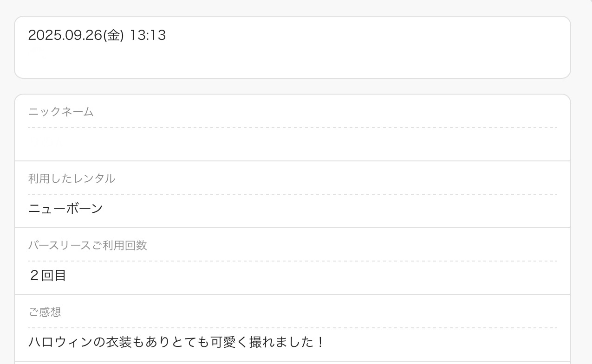592x364 pixels.
Task: Click the dashed divider under 利用したレンタル
Action: [x=293, y=194]
